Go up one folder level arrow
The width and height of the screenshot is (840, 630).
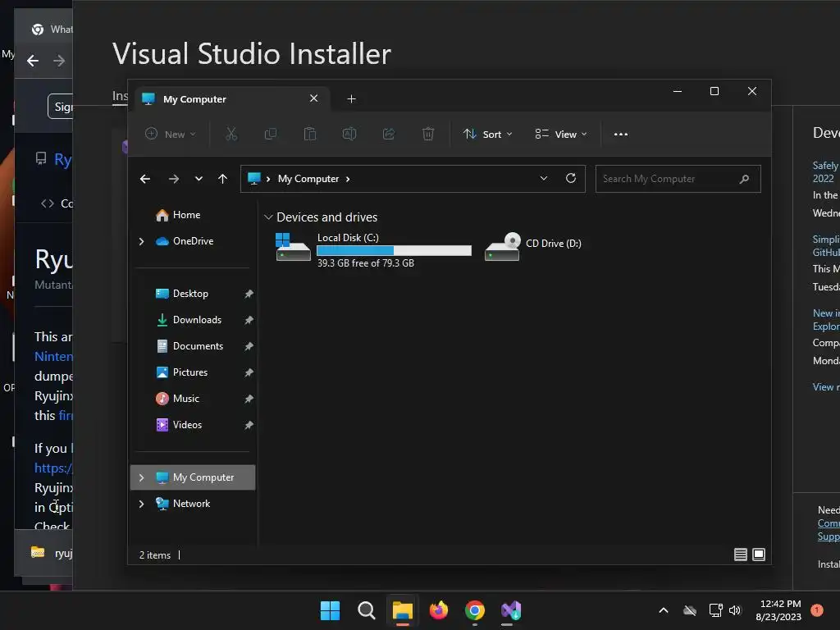pyautogui.click(x=223, y=179)
